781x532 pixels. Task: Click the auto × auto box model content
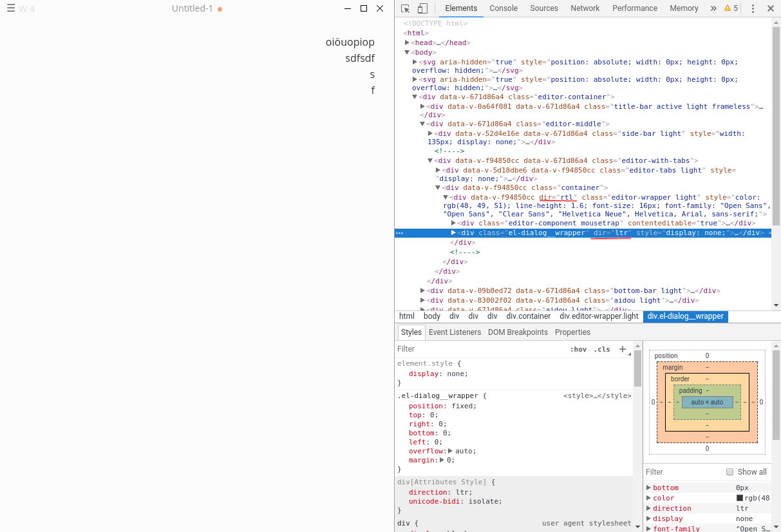[708, 402]
